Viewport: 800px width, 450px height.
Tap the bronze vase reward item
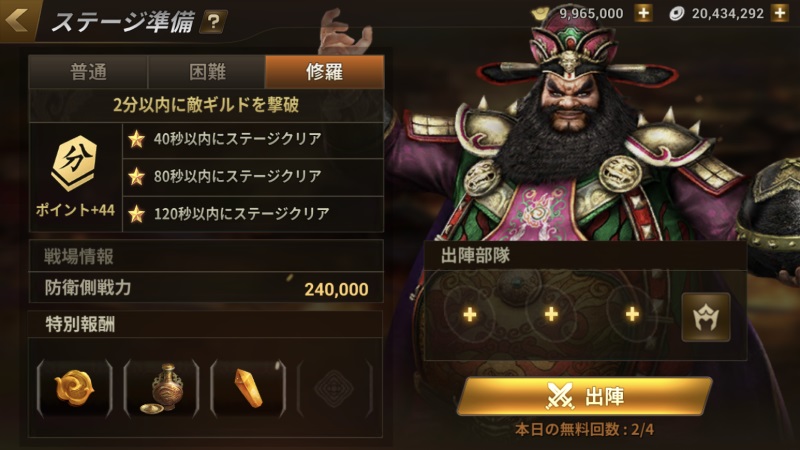[161, 388]
